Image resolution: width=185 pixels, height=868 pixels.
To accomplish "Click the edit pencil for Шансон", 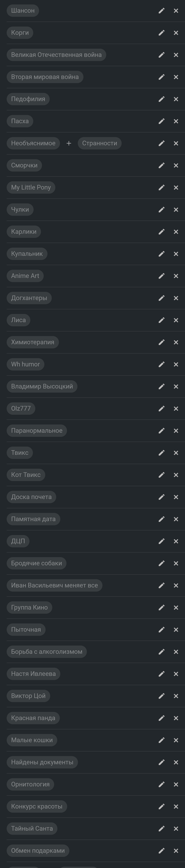I will (x=161, y=11).
